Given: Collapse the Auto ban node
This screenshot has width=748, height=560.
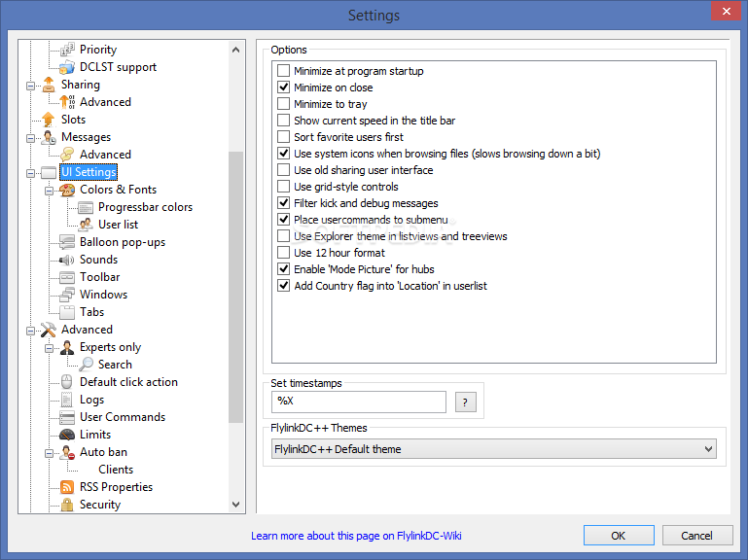Looking at the screenshot, I should pos(50,453).
